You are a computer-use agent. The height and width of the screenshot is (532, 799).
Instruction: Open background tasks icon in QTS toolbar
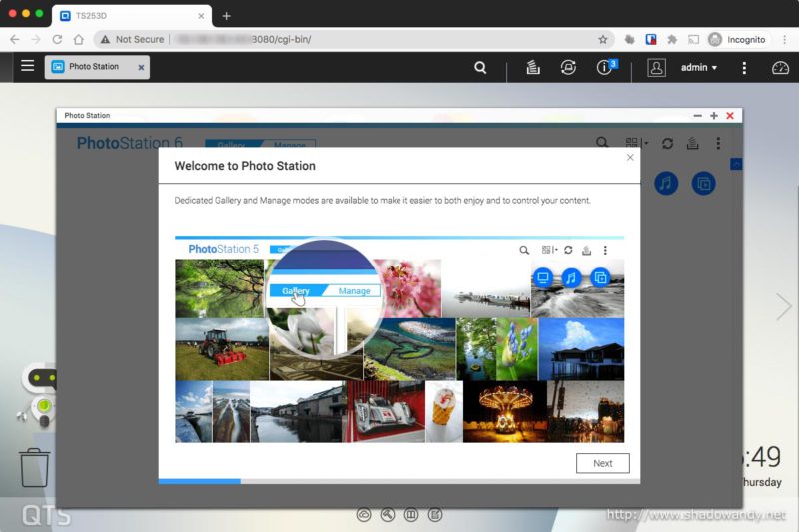point(533,68)
